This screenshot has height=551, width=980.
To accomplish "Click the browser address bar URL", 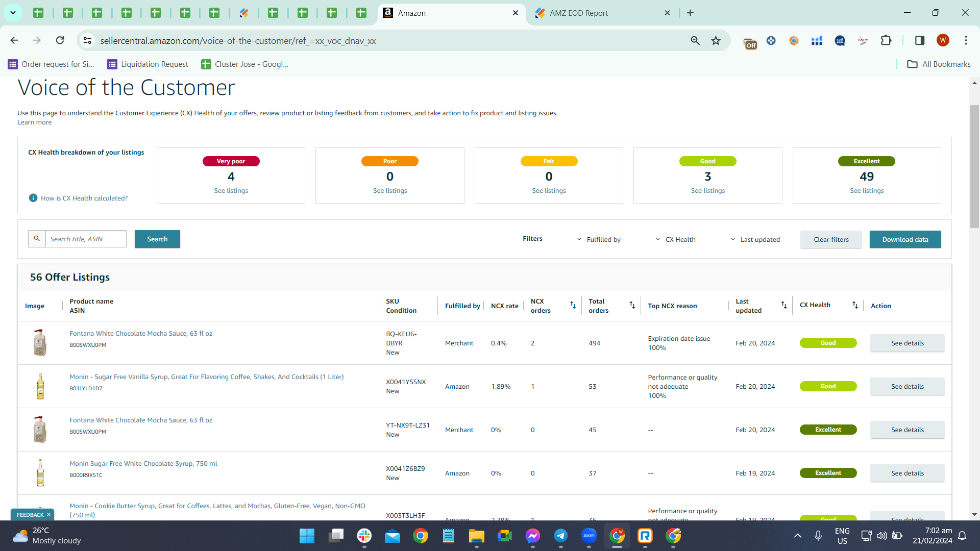I will [x=238, y=41].
